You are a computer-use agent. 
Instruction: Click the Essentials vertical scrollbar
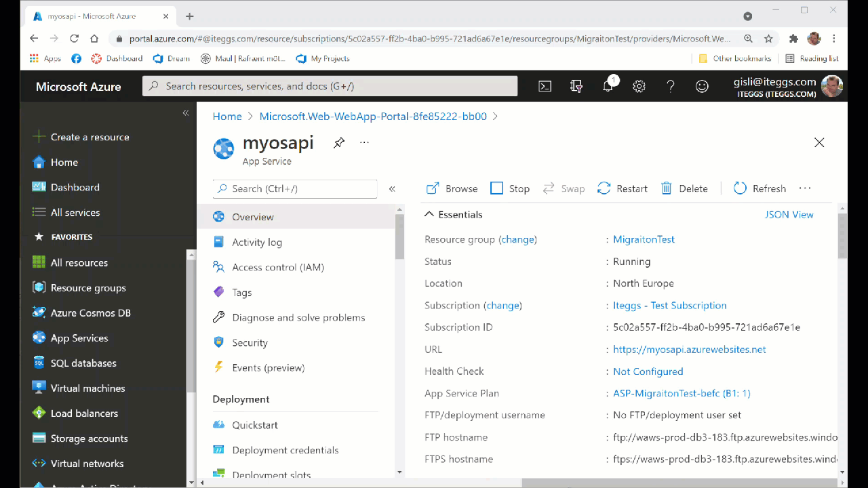(x=842, y=236)
